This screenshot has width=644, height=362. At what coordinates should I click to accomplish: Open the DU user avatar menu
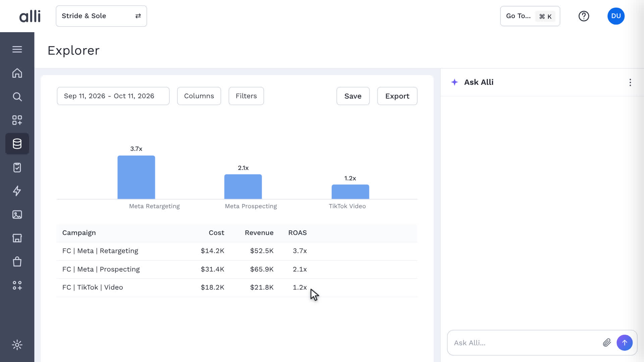point(616,16)
